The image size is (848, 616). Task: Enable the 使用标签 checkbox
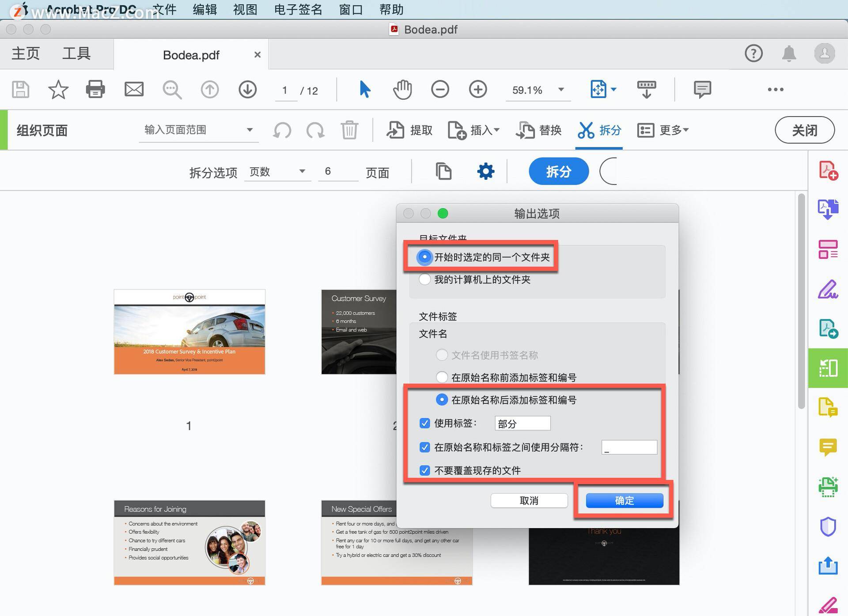click(x=424, y=423)
